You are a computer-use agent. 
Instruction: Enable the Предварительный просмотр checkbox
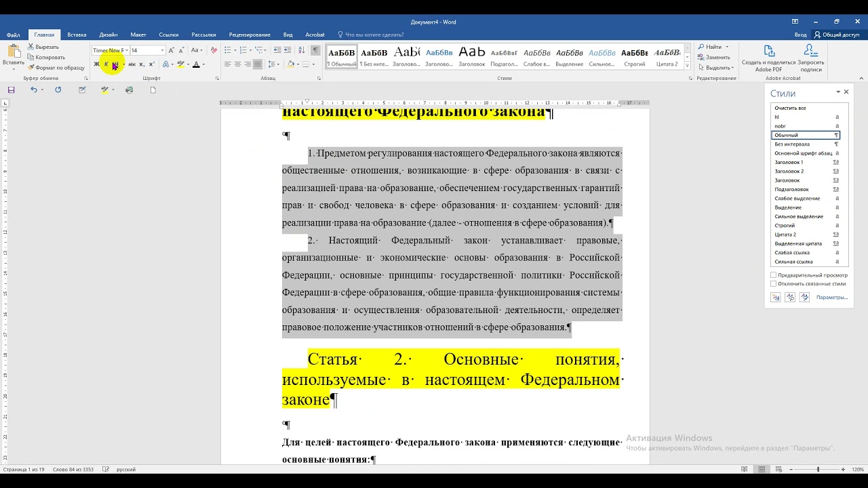pyautogui.click(x=774, y=275)
